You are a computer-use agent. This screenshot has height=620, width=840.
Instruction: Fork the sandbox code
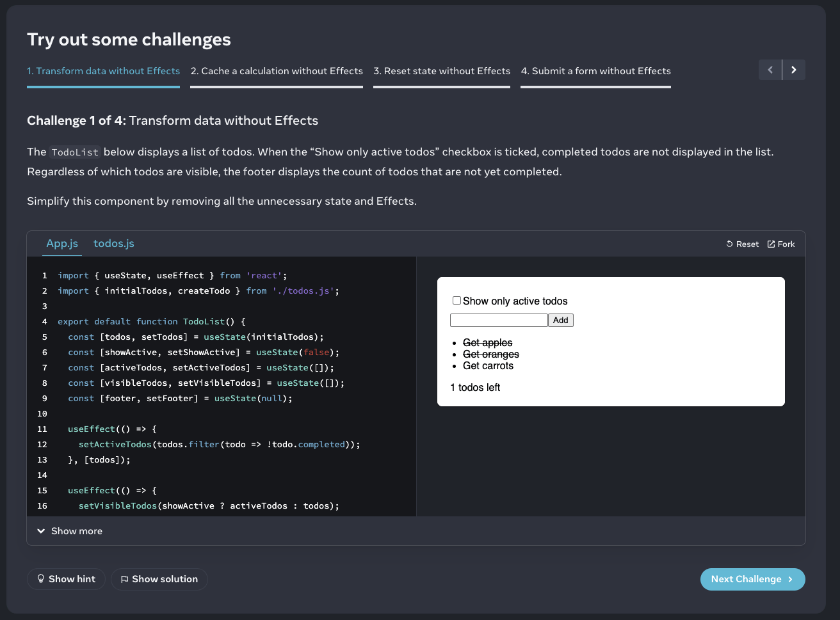pyautogui.click(x=781, y=244)
